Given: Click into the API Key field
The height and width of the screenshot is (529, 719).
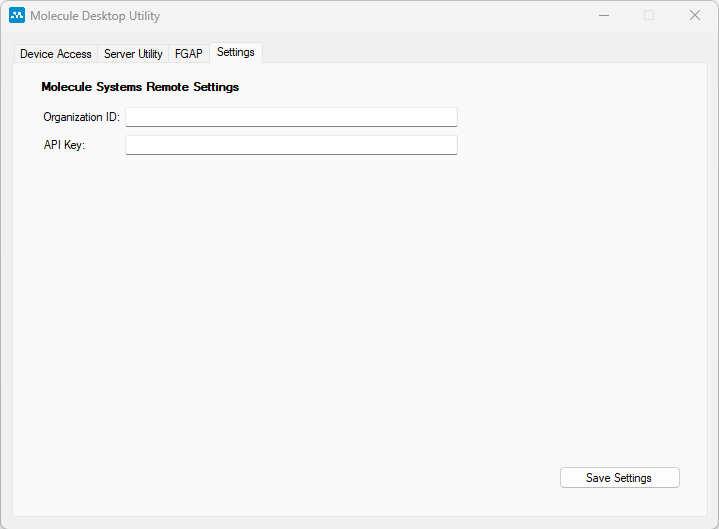Looking at the screenshot, I should [291, 145].
